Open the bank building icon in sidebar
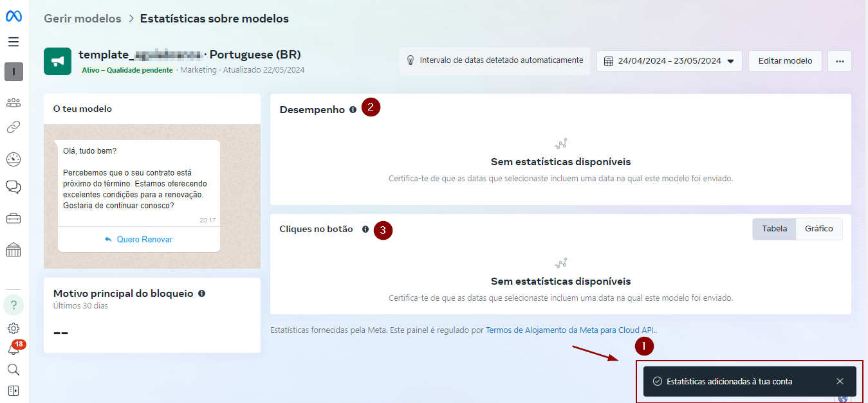The image size is (868, 403). [x=14, y=249]
